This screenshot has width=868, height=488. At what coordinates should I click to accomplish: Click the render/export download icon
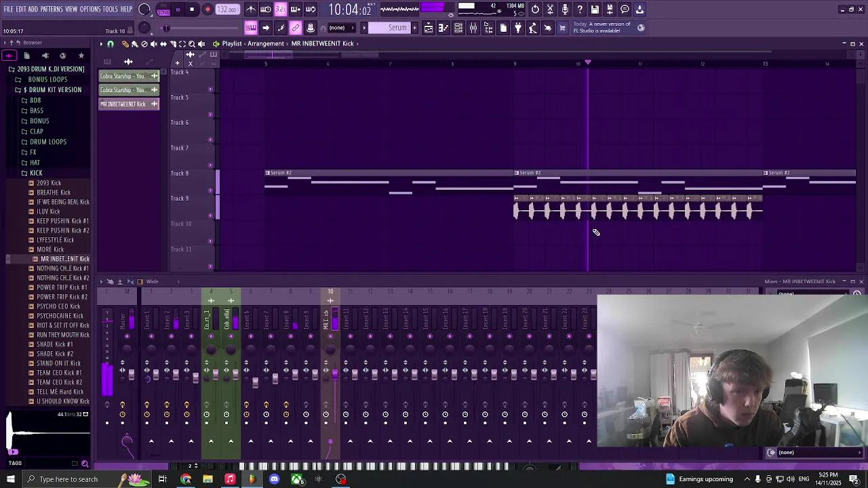[639, 9]
